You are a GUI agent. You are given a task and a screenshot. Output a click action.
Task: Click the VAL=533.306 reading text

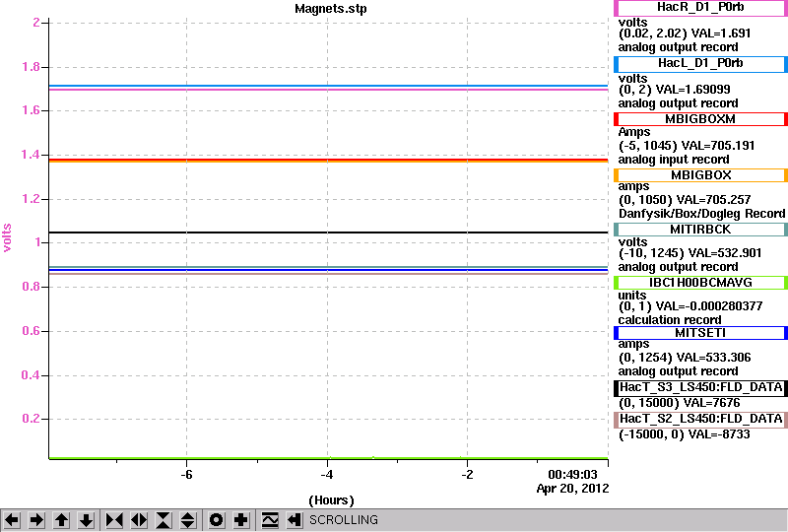(x=713, y=358)
